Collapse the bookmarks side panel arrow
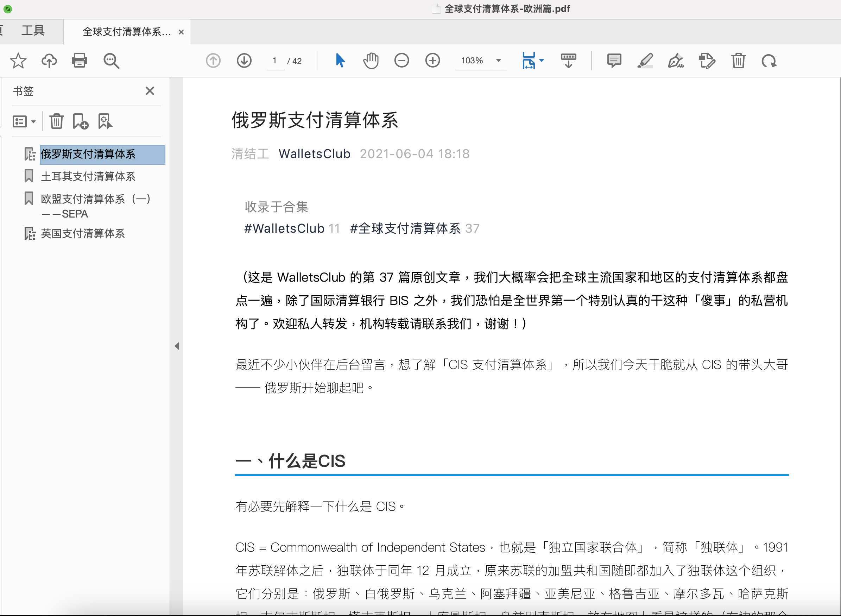841x616 pixels. [177, 346]
